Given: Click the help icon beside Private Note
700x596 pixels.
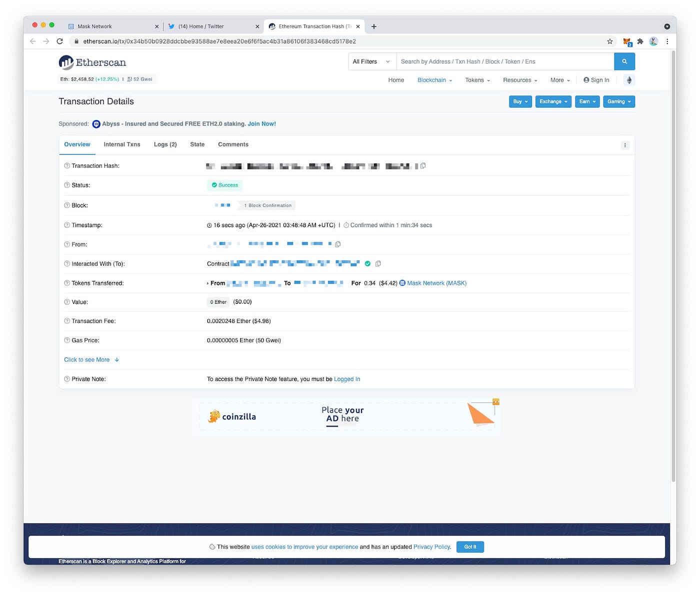Looking at the screenshot, I should coord(67,379).
